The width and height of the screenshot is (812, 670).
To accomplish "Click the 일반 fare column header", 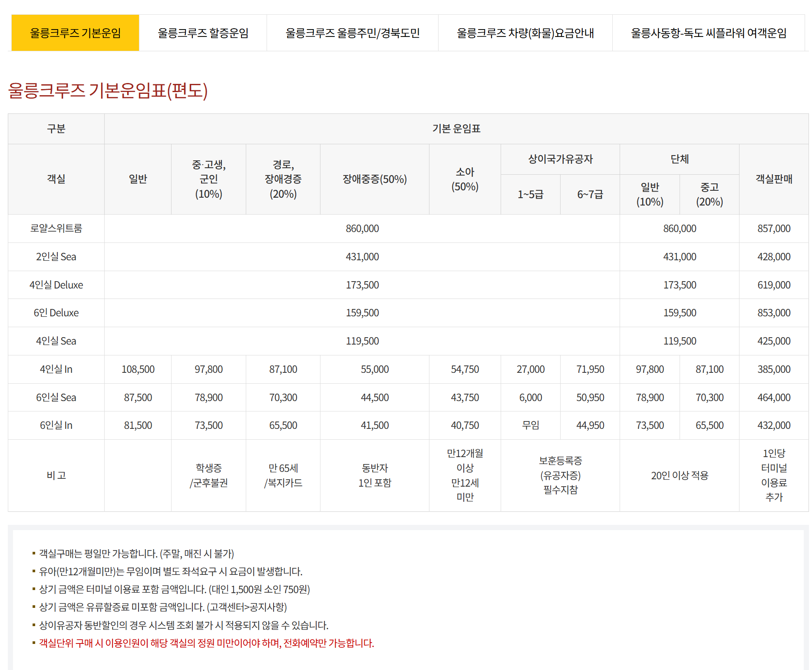I will pyautogui.click(x=138, y=179).
